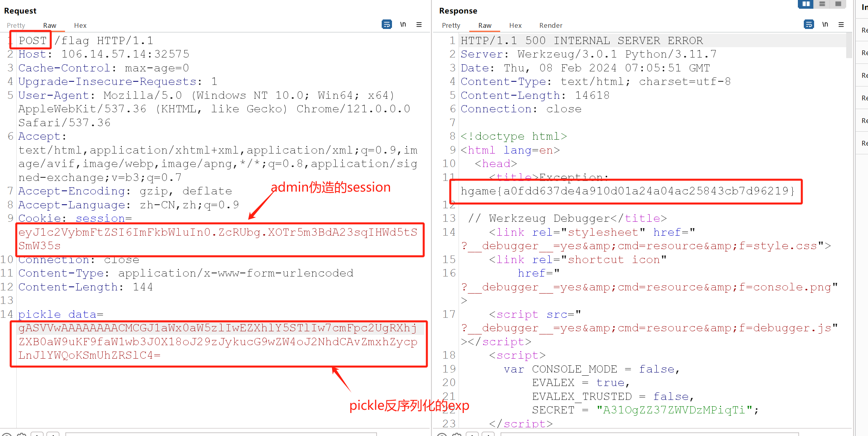Viewport: 868px width, 436px height.
Task: Click into the session cookie value text
Action: pyautogui.click(x=217, y=232)
